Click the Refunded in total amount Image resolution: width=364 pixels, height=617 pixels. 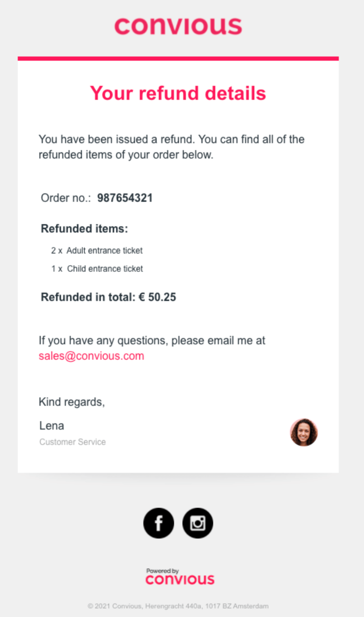pos(108,297)
